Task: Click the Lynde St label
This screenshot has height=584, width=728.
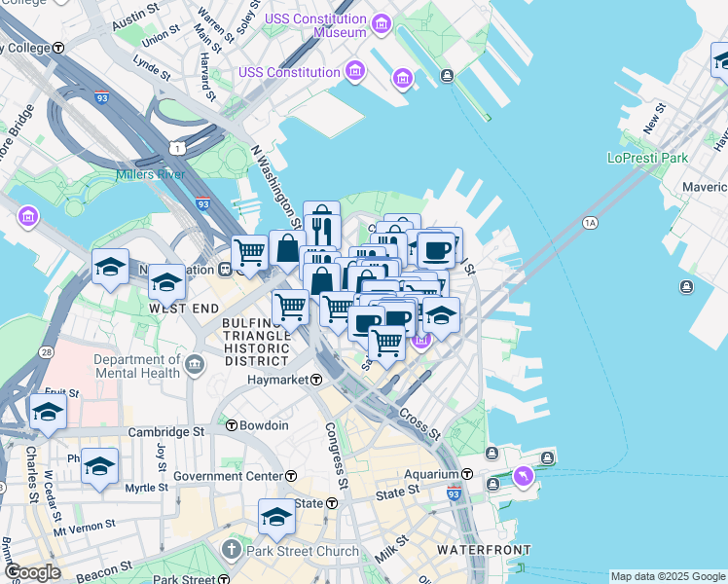Action: [152, 68]
